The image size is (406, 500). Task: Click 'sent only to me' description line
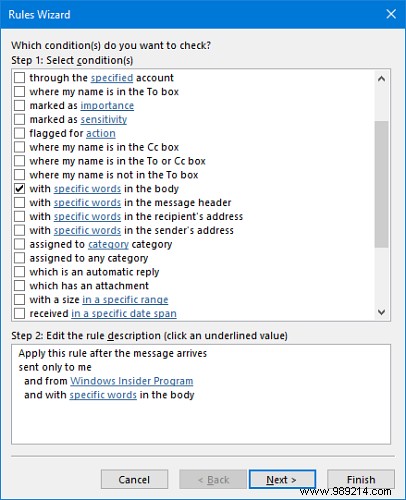pyautogui.click(x=55, y=367)
